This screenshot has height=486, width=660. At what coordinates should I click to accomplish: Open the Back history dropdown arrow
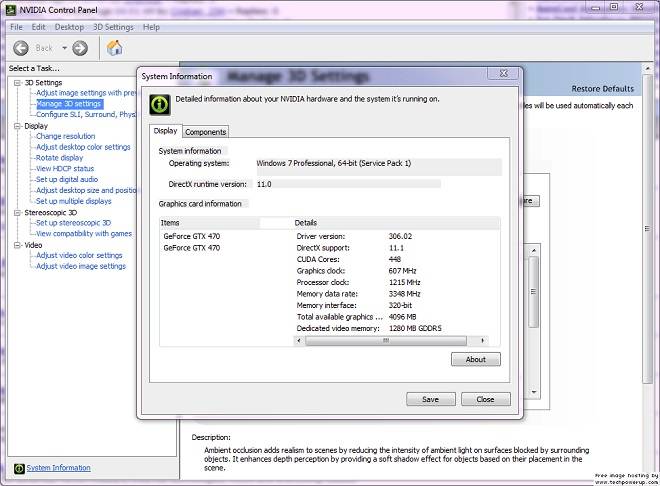[64, 48]
